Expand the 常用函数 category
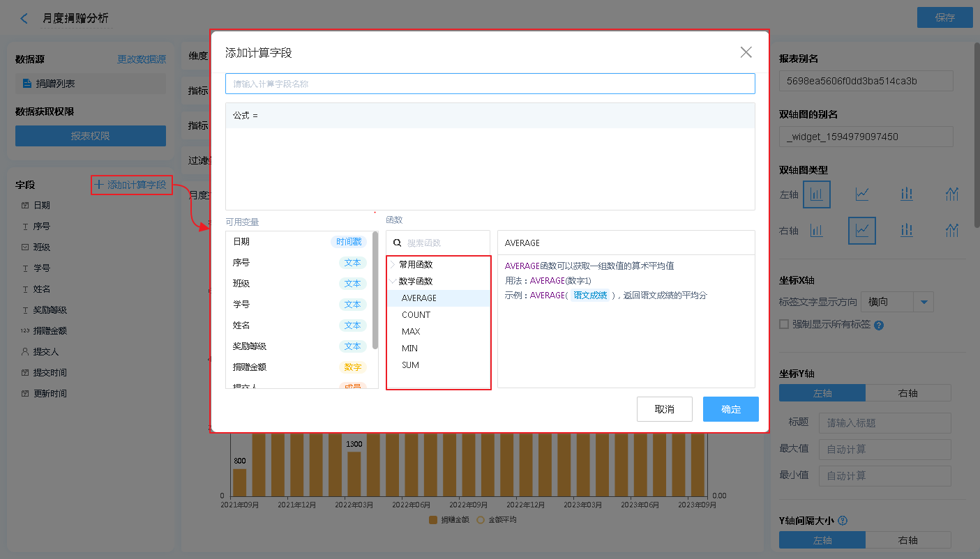 coord(393,265)
